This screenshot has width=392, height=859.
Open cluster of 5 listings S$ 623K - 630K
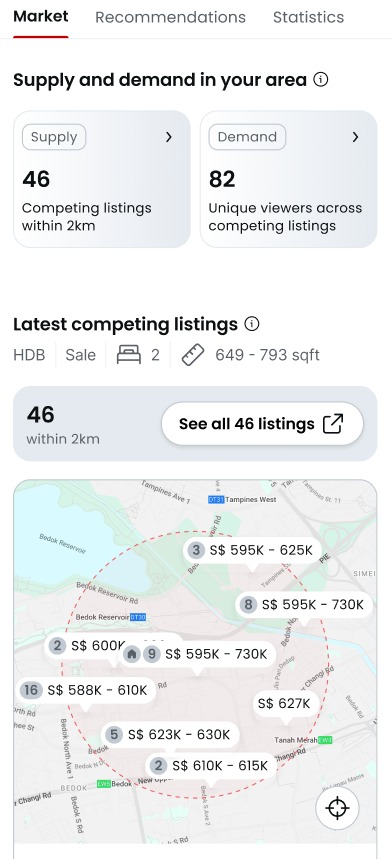[170, 734]
